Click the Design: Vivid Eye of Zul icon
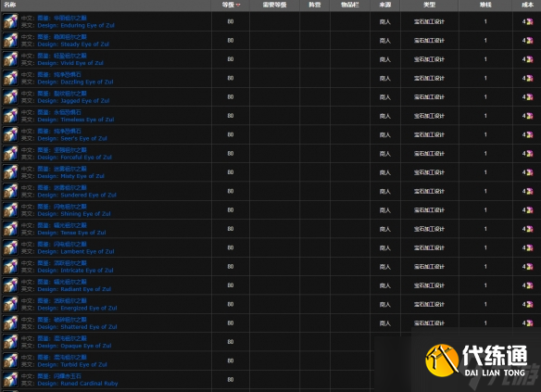This screenshot has height=392, width=541. (x=10, y=59)
